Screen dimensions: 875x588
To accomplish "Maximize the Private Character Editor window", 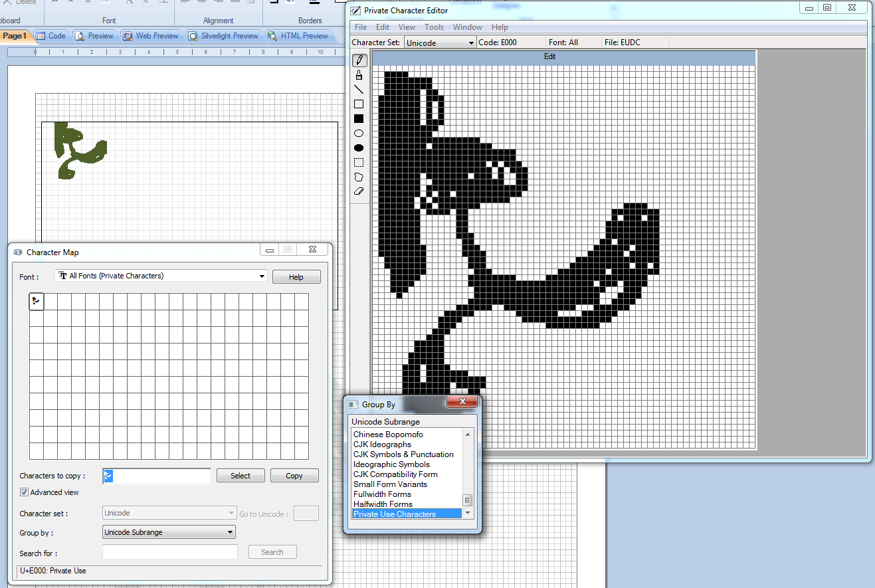I will (827, 8).
